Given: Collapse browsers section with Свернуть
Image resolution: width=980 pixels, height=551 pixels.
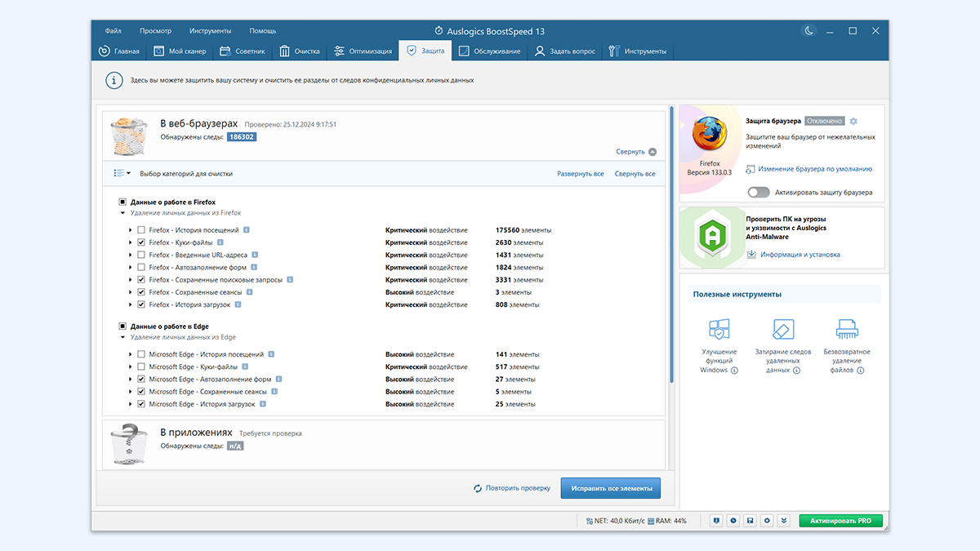Looking at the screenshot, I should pyautogui.click(x=636, y=152).
